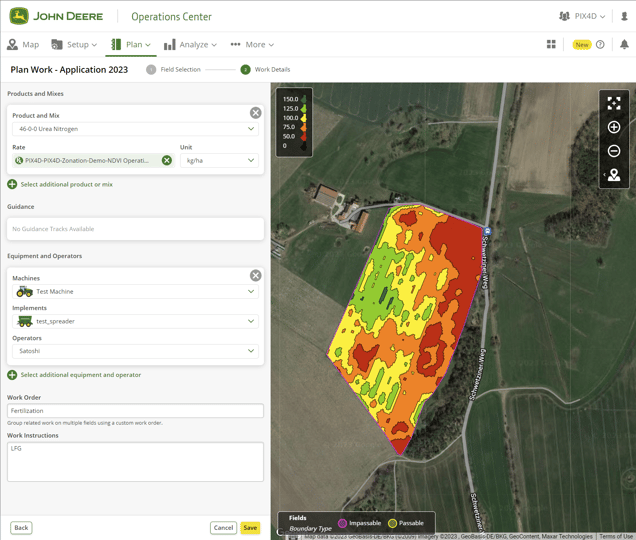The image size is (636, 540).
Task: Click the map location pin control
Action: [x=614, y=175]
